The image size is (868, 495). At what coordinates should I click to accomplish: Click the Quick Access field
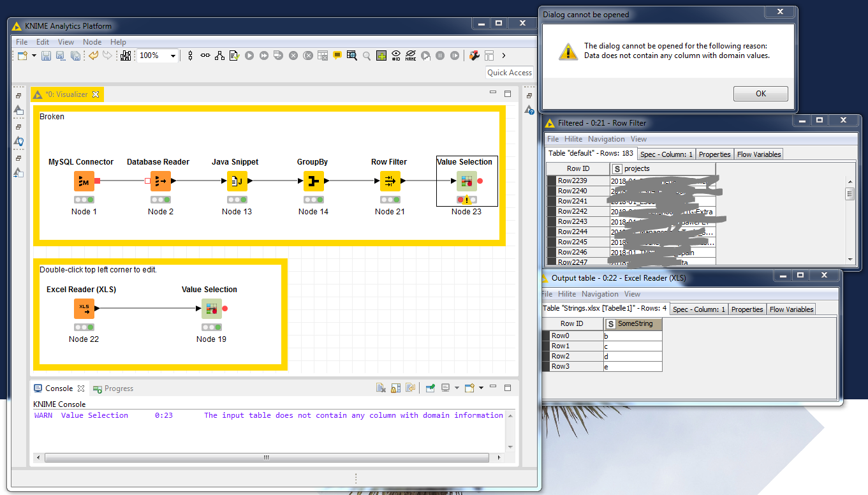[x=509, y=73]
